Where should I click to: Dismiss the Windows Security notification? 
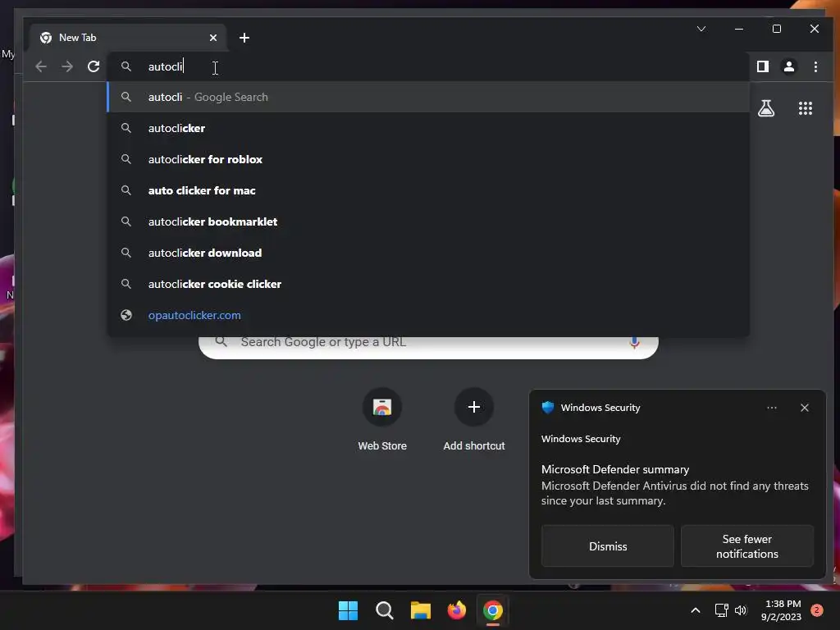608,546
